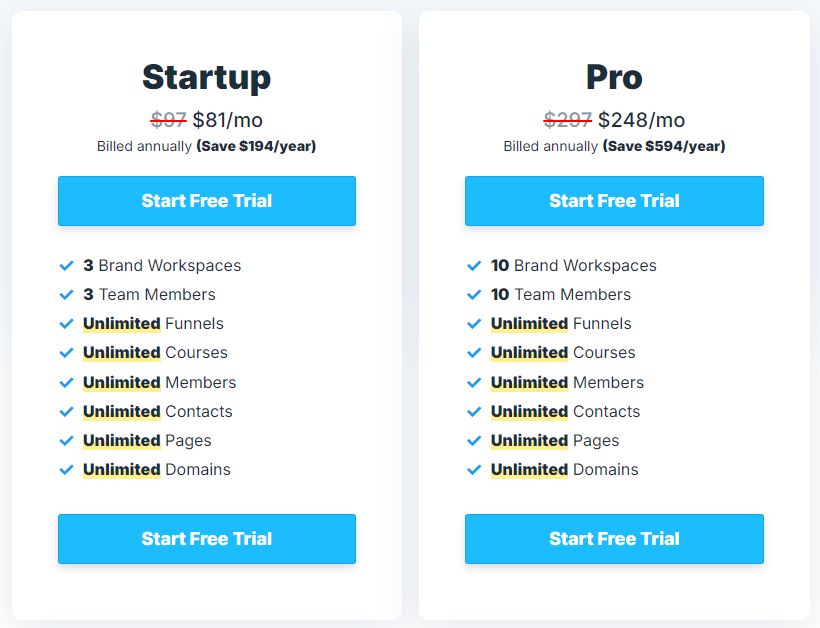Click top Start Free Trial under Pro

[614, 201]
